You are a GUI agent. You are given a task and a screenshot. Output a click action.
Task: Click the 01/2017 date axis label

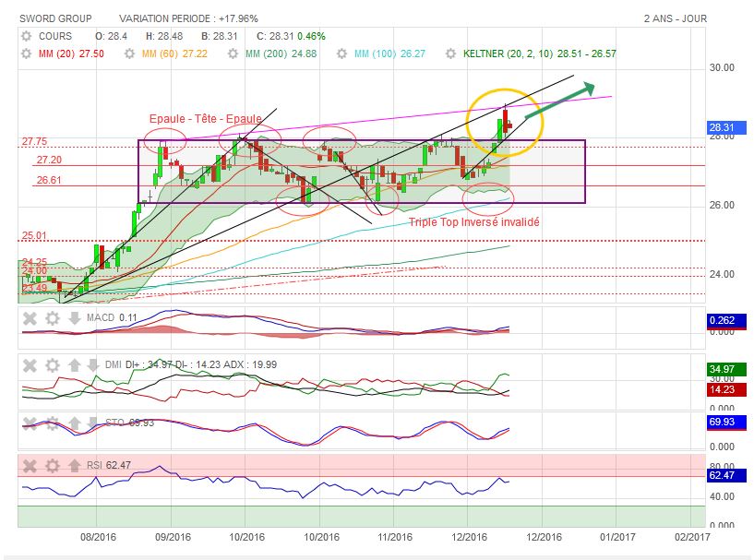(x=617, y=537)
